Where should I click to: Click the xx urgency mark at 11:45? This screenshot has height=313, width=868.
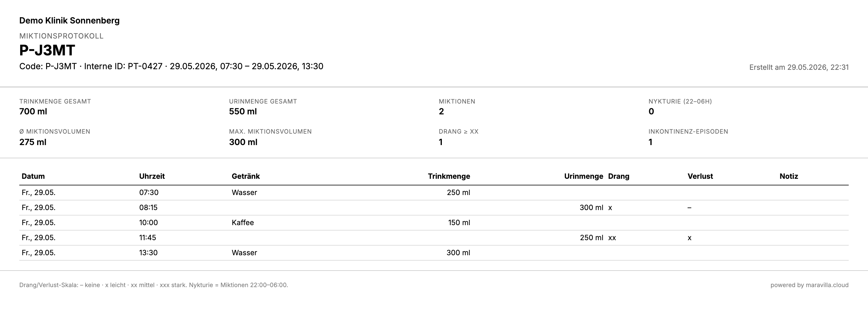[x=612, y=238]
